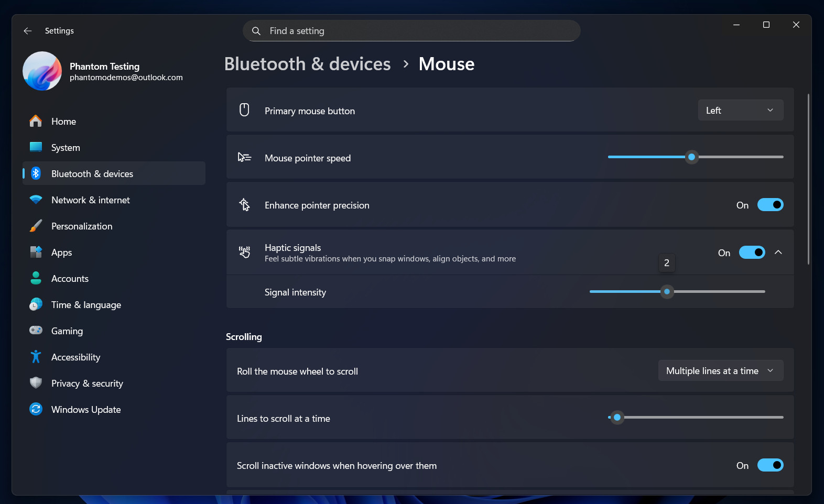Click the Gaming controller icon
Viewport: 824px width, 504px height.
[36, 331]
